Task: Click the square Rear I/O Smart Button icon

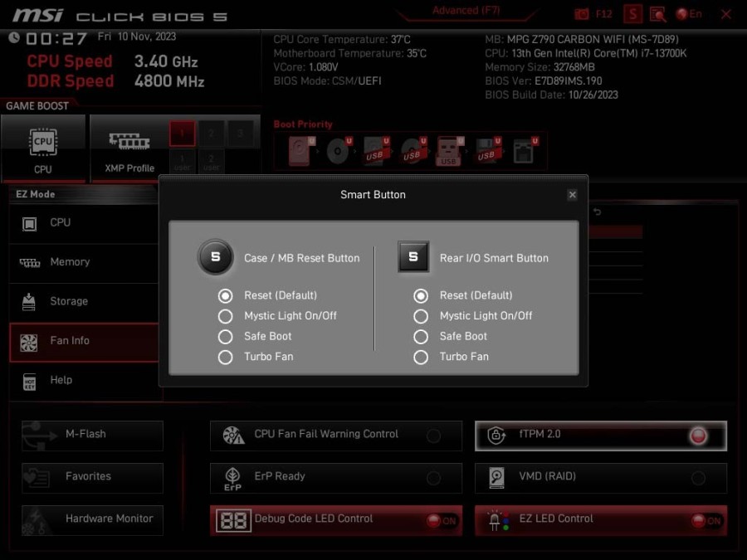Action: [413, 256]
